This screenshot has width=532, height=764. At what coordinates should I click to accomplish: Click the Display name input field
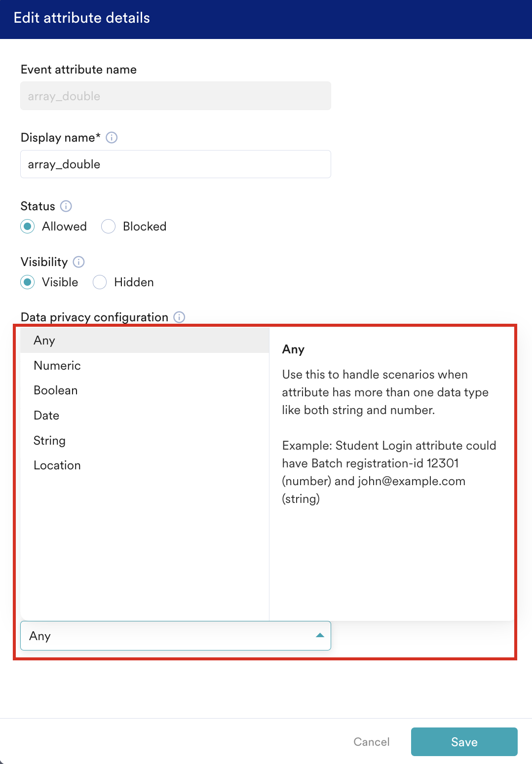pyautogui.click(x=176, y=164)
